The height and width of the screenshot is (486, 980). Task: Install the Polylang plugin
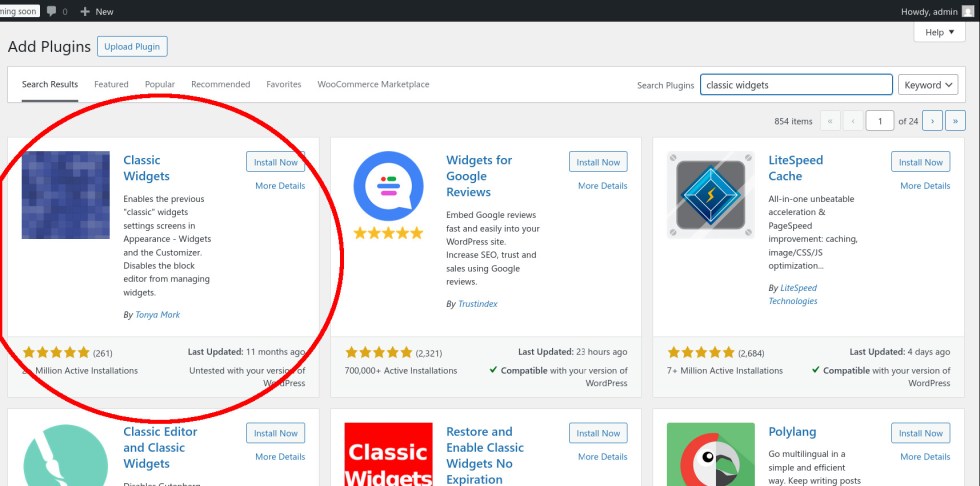coord(921,433)
